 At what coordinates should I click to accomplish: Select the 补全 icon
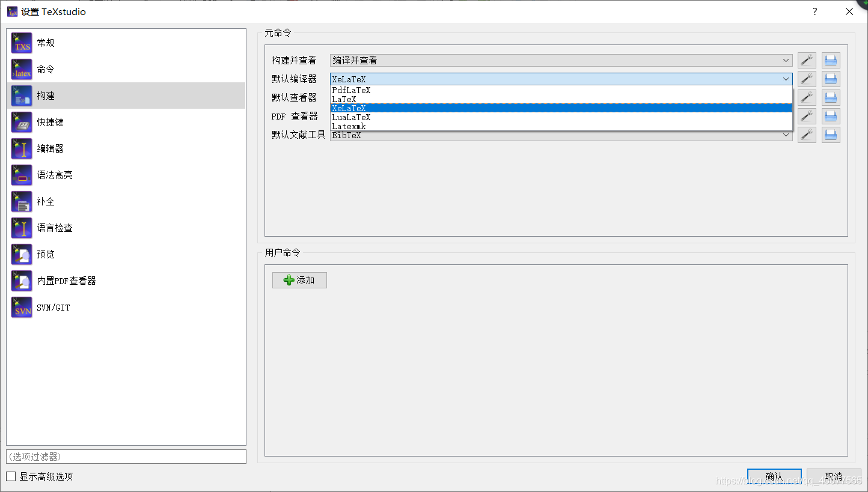(x=22, y=202)
